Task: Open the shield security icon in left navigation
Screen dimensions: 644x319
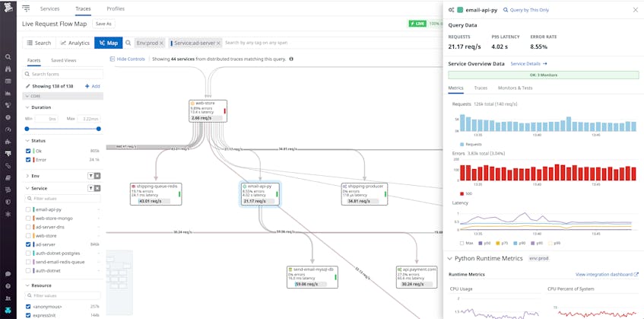Action: click(x=8, y=203)
